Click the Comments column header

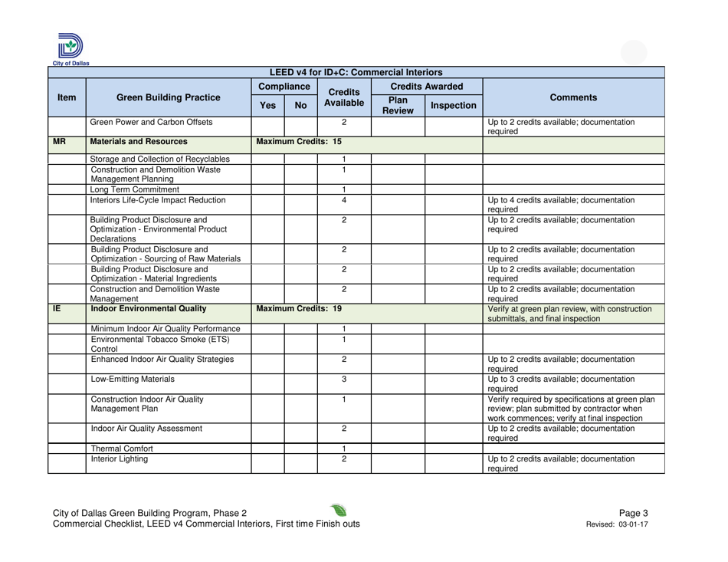tap(573, 97)
